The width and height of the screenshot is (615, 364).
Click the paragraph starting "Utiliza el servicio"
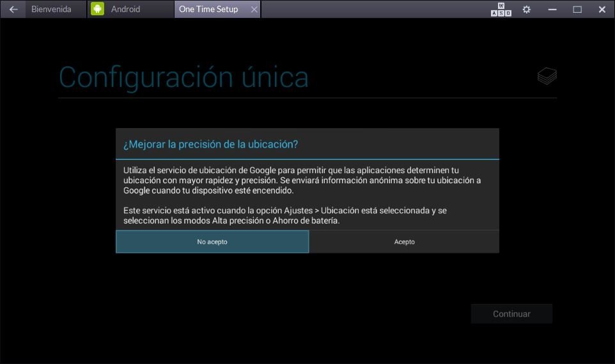[x=302, y=180]
